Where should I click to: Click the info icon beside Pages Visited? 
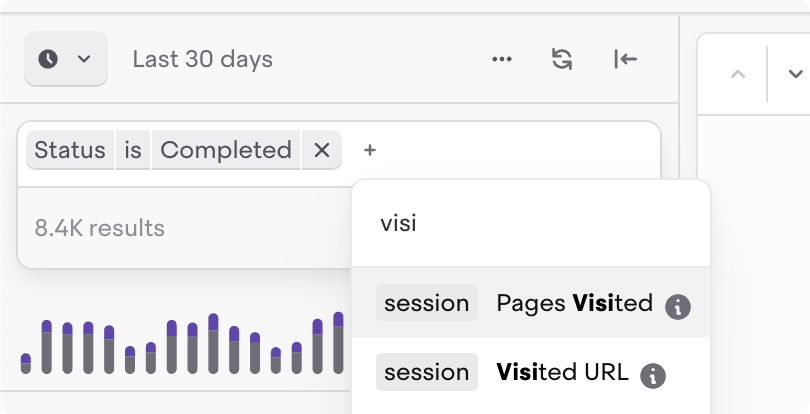(678, 306)
